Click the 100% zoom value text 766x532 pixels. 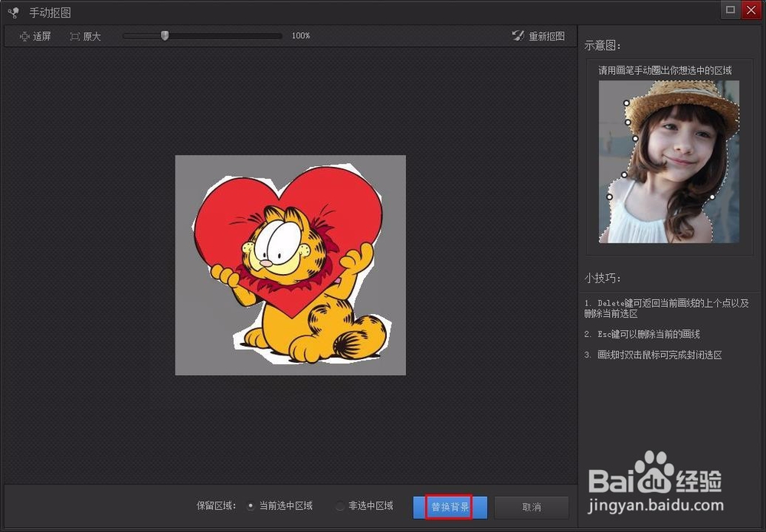click(301, 36)
